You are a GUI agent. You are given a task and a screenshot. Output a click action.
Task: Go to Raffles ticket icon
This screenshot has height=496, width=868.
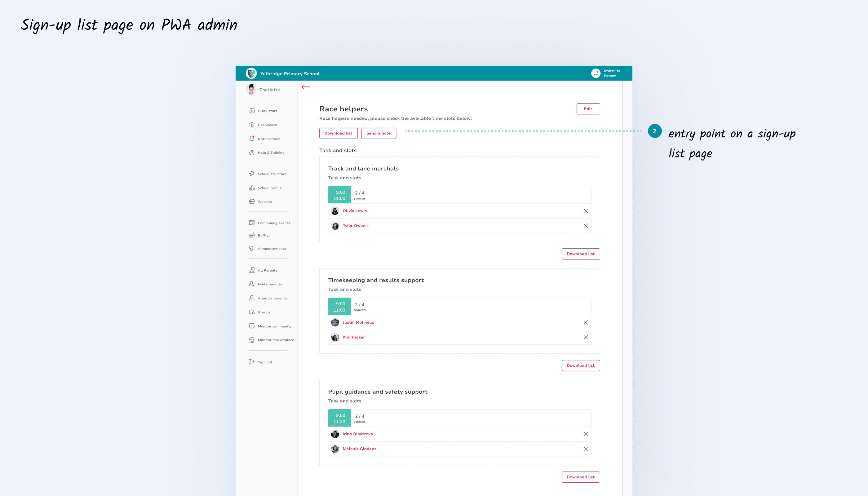tap(252, 235)
